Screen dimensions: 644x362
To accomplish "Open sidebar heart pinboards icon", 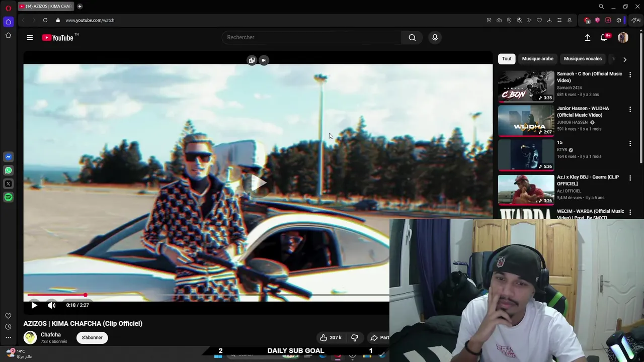I will click(8, 316).
